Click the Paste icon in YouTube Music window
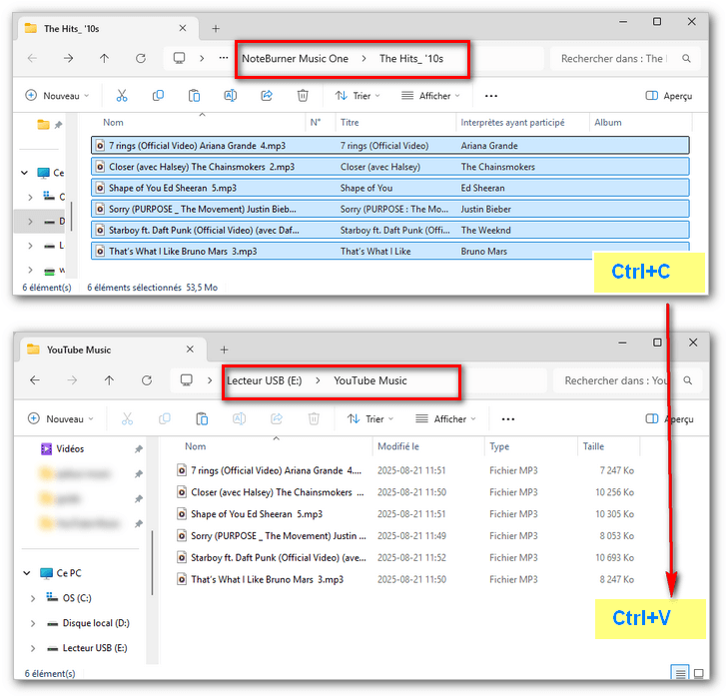This screenshot has height=700, width=728. (x=202, y=419)
